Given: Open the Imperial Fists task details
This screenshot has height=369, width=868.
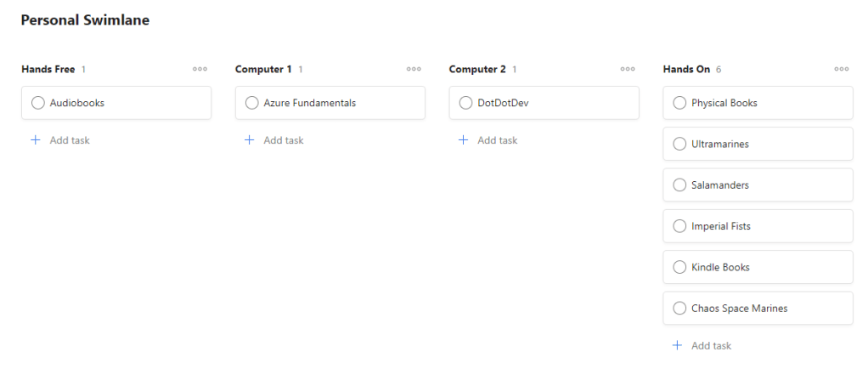Looking at the screenshot, I should pyautogui.click(x=764, y=226).
